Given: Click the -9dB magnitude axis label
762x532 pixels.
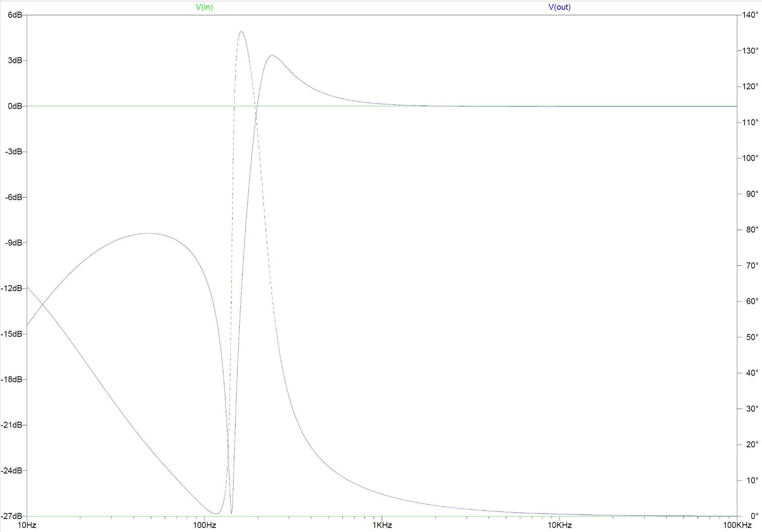Looking at the screenshot, I should (14, 243).
